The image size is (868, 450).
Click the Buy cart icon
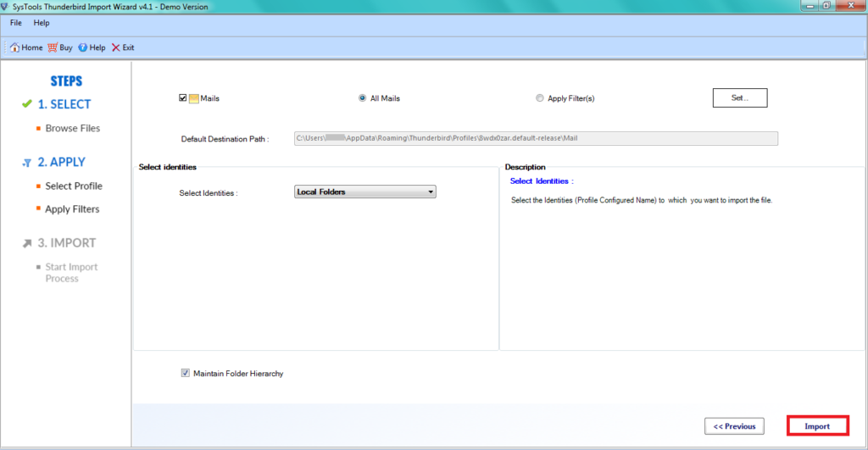(53, 47)
